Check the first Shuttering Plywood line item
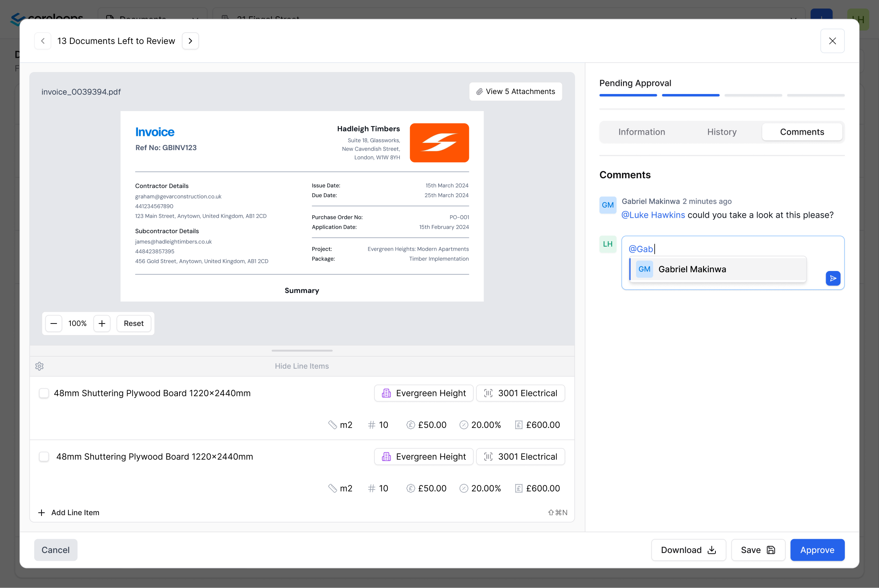The width and height of the screenshot is (879, 588). click(44, 393)
